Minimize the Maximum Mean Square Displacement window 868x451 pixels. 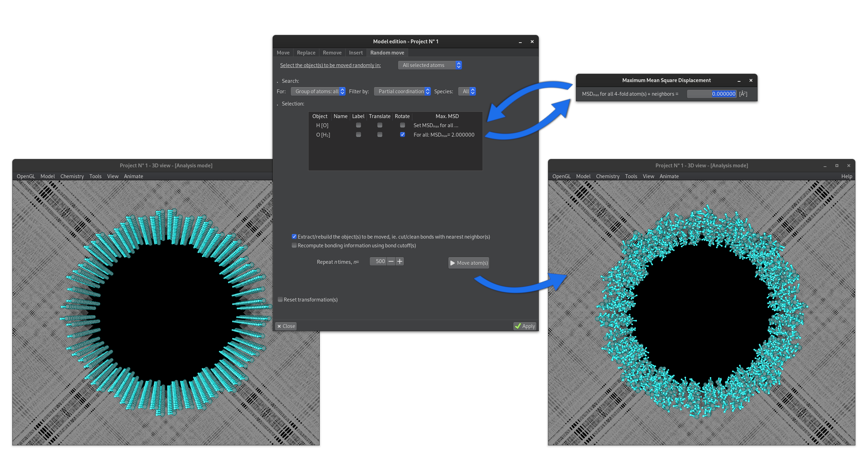click(x=739, y=80)
